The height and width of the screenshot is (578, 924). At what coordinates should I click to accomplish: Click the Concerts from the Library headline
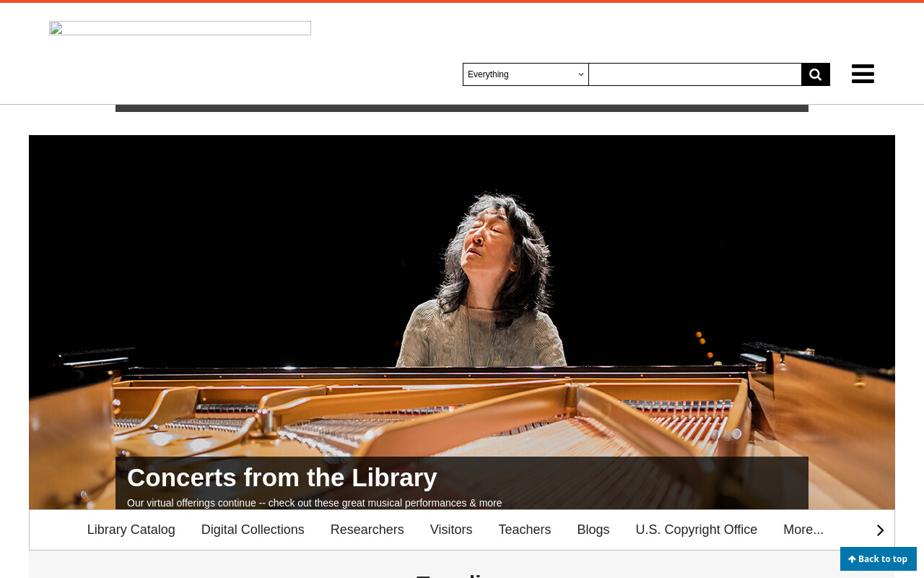[x=282, y=478]
